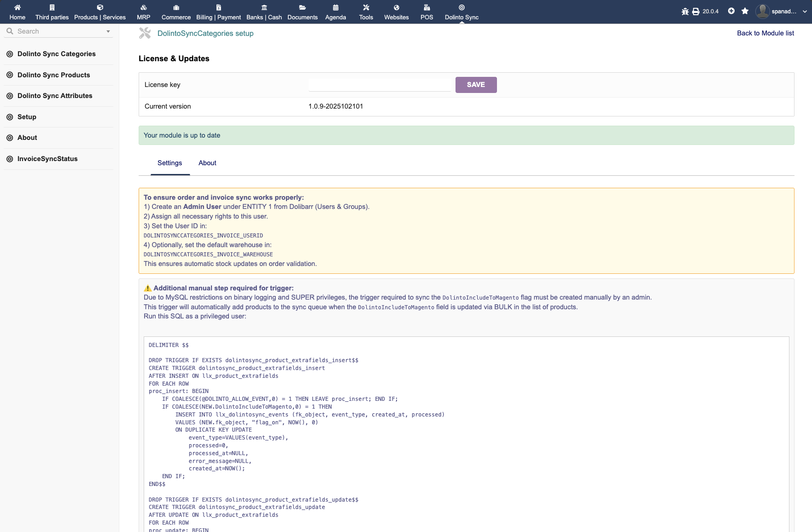Switch to the About tab

click(x=207, y=163)
